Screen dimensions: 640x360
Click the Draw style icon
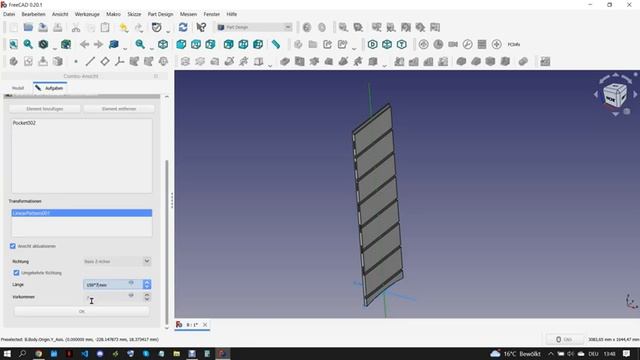43,44
